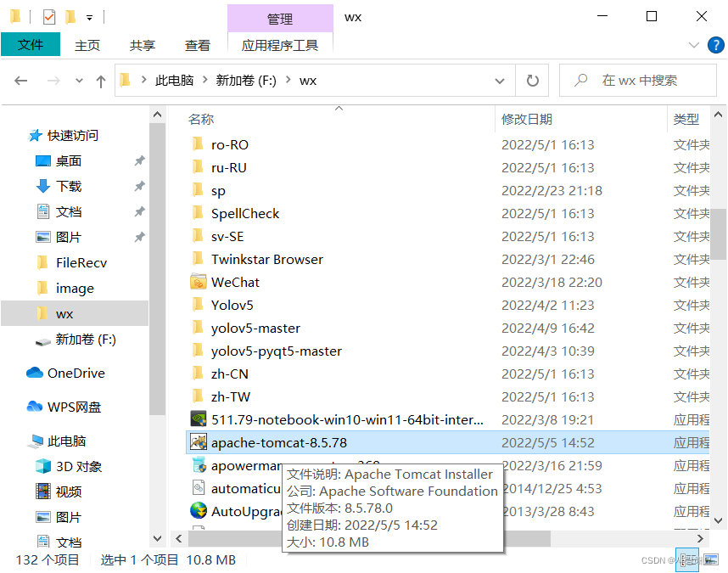Click 新加卷 (F:) in the address bar
Viewport: 728px width, 573px height.
coord(246,81)
